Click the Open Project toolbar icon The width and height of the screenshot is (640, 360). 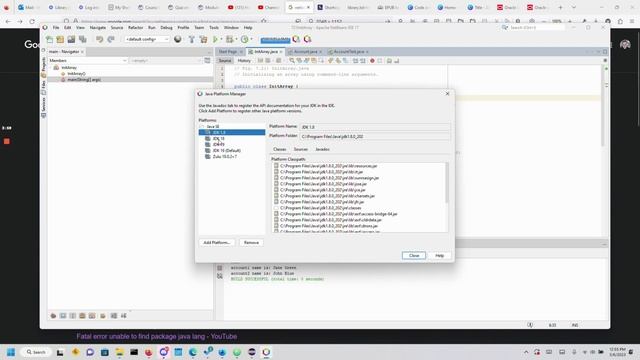click(x=71, y=39)
